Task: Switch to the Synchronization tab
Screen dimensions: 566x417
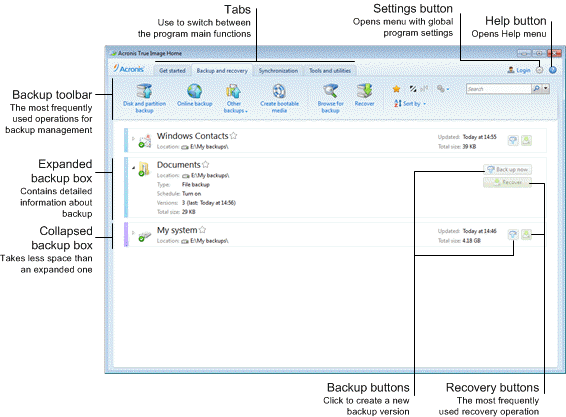Action: (278, 71)
